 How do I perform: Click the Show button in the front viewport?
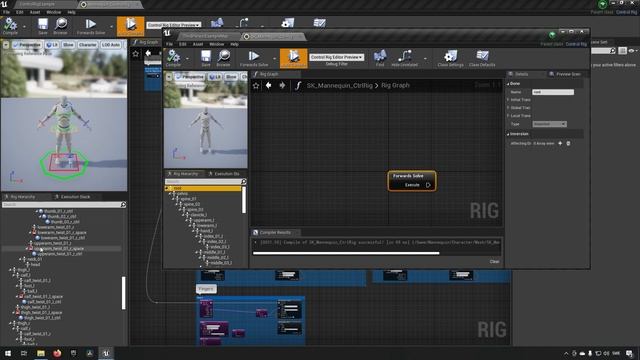(231, 77)
